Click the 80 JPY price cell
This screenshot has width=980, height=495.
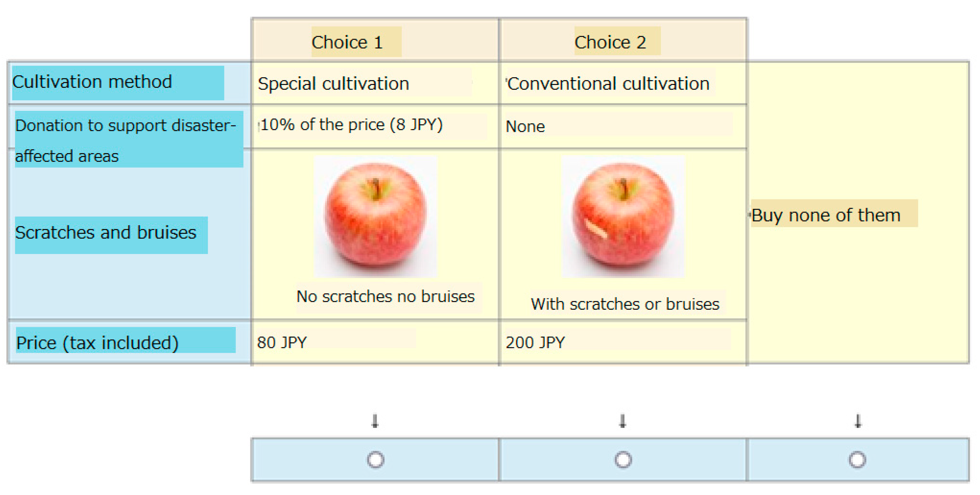(282, 342)
